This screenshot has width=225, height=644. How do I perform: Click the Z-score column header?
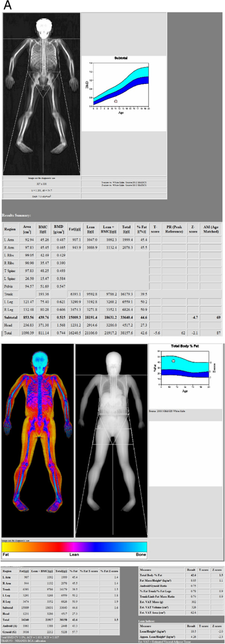(x=193, y=229)
